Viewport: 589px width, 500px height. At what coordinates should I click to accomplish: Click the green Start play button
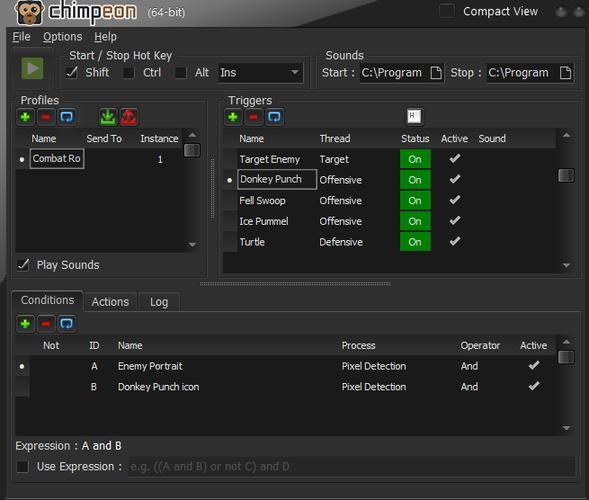point(32,68)
